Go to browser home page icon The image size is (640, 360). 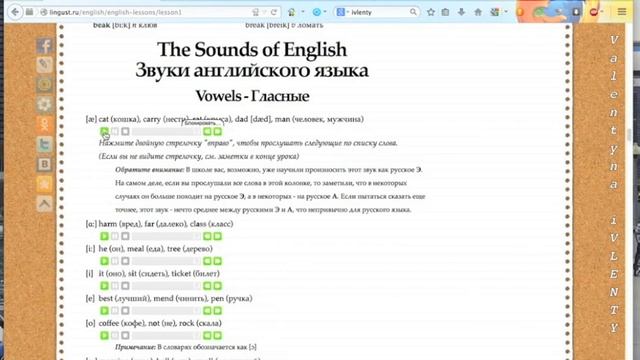click(478, 12)
